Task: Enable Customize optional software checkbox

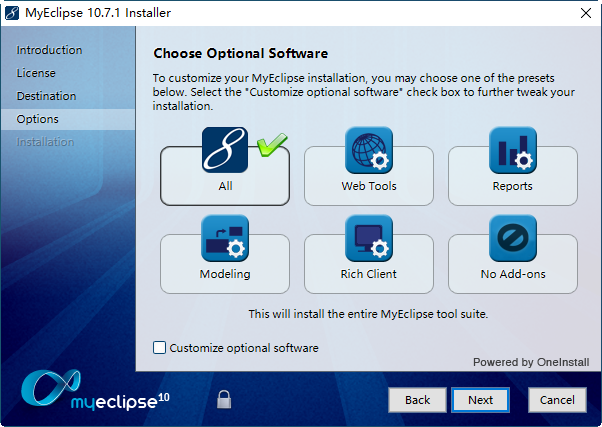Action: point(159,348)
